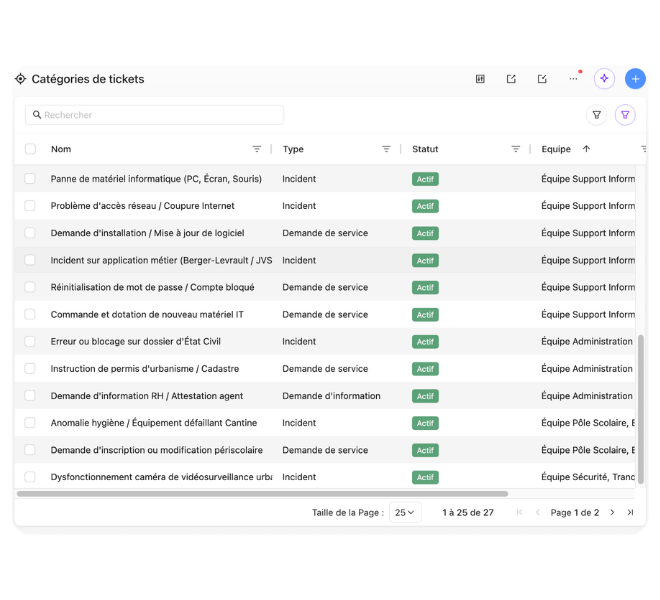Check the Demande d'inscription périscolaire row
Image resolution: width=660 pixels, height=600 pixels.
point(30,450)
